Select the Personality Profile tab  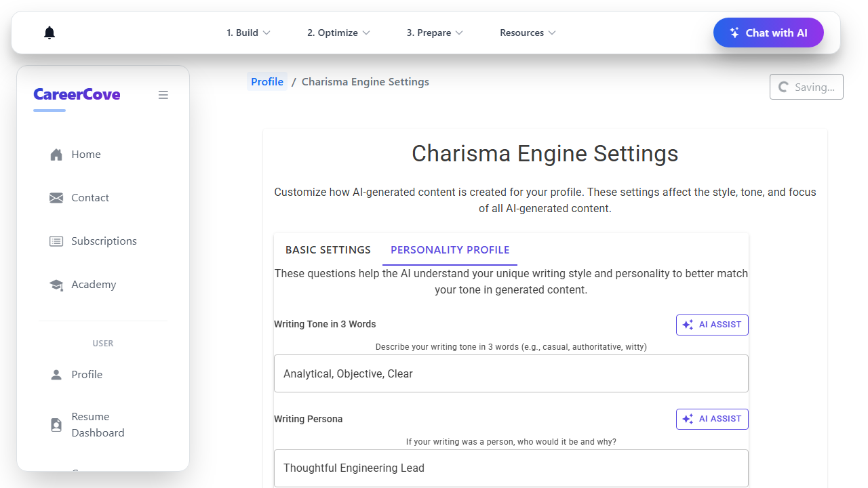450,250
